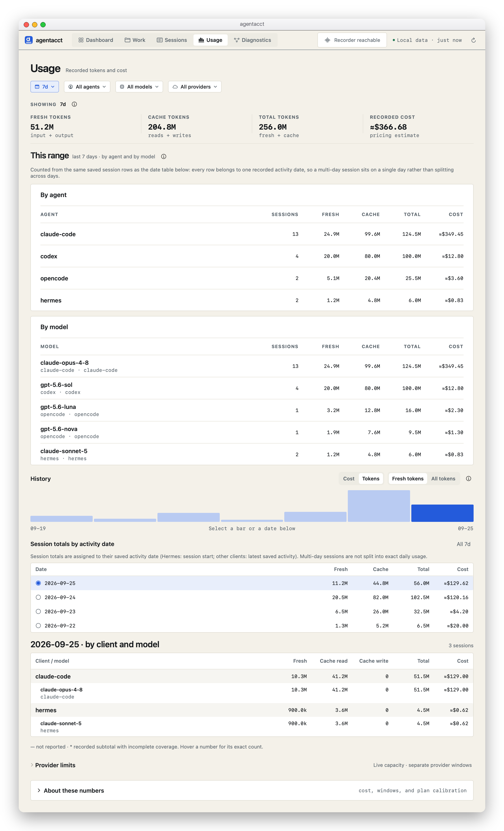Select the 2026-09-23 radio button
Image resolution: width=504 pixels, height=831 pixels.
[x=39, y=611]
